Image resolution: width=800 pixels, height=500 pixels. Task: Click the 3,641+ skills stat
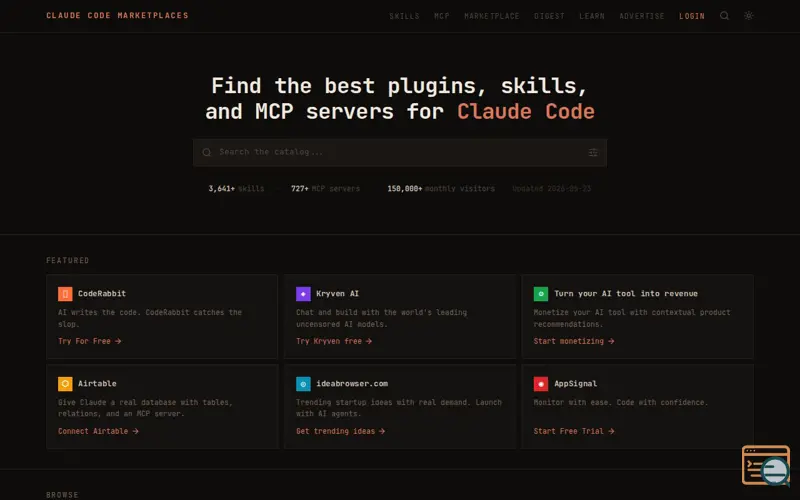(x=236, y=189)
